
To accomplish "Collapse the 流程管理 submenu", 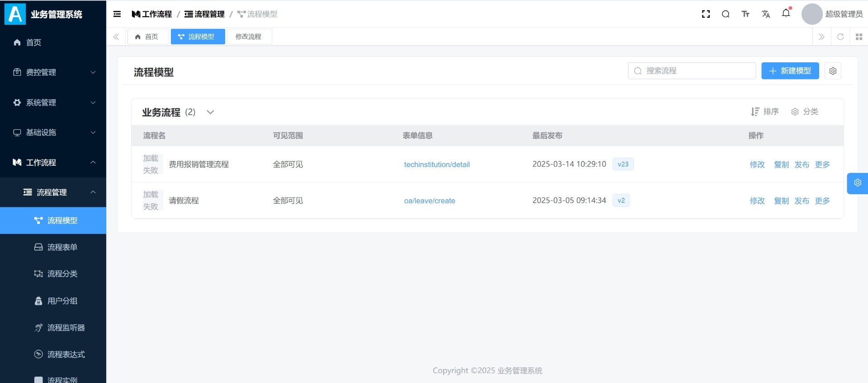I will [53, 192].
